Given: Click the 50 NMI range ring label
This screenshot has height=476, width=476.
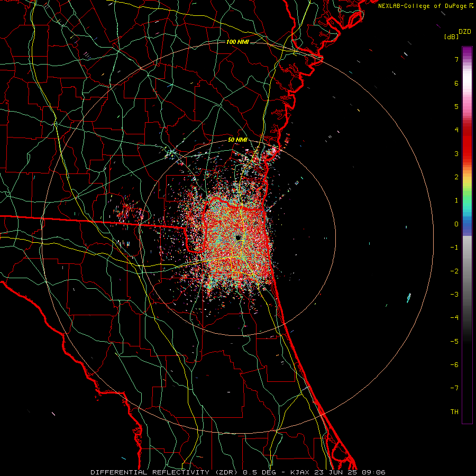Looking at the screenshot, I should [x=237, y=140].
